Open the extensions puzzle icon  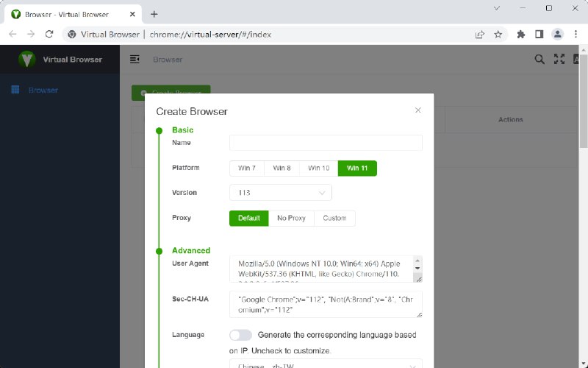point(521,35)
